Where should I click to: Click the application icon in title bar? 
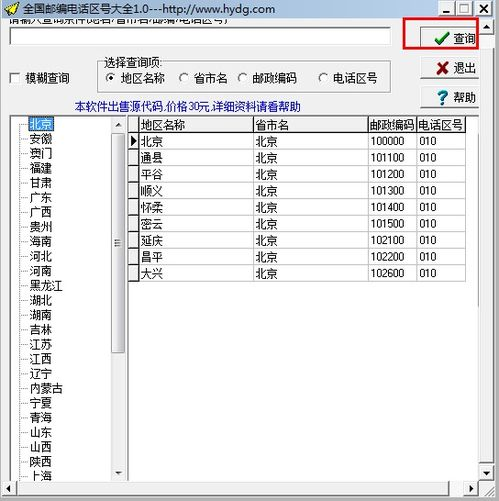(x=11, y=8)
